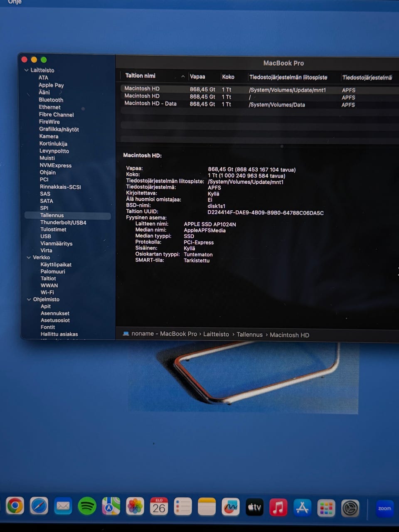Open Calendar showing ELO 26
This screenshot has width=399, height=532.
pyautogui.click(x=159, y=506)
